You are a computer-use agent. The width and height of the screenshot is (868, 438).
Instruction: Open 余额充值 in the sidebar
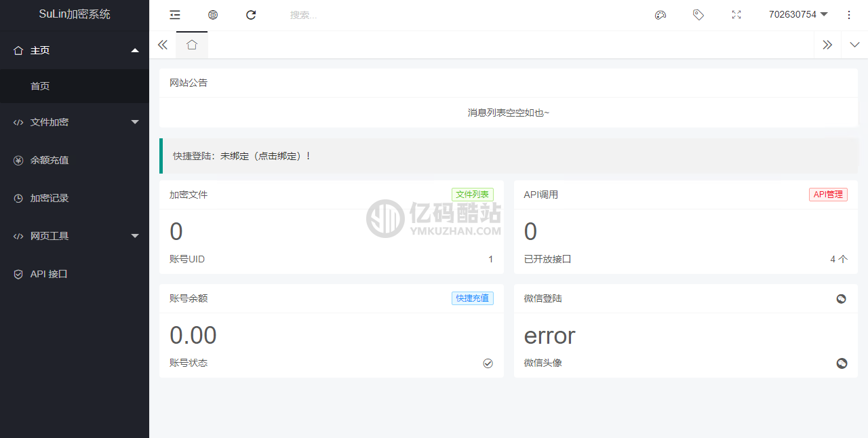75,160
